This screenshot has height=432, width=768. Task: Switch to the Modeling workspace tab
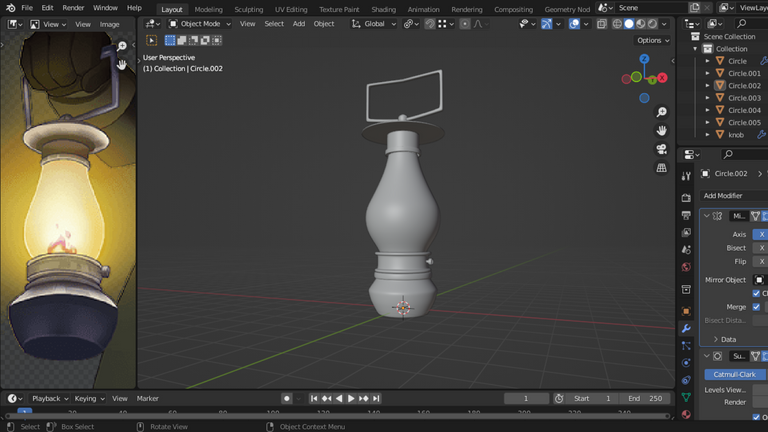pyautogui.click(x=208, y=9)
